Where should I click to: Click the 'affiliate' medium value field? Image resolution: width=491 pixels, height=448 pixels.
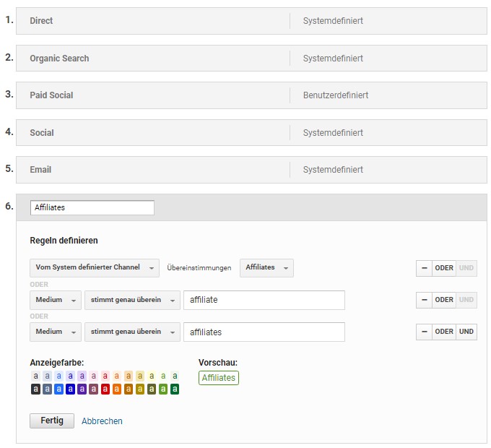[x=264, y=300]
